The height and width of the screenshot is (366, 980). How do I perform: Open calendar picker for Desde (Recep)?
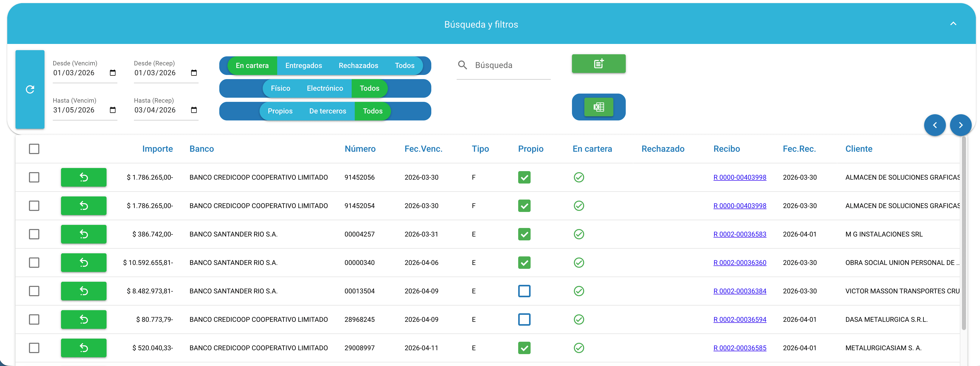pos(194,73)
